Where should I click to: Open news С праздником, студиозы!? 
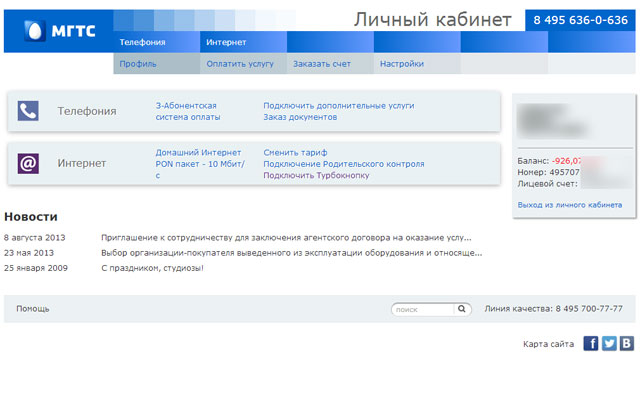pos(152,268)
